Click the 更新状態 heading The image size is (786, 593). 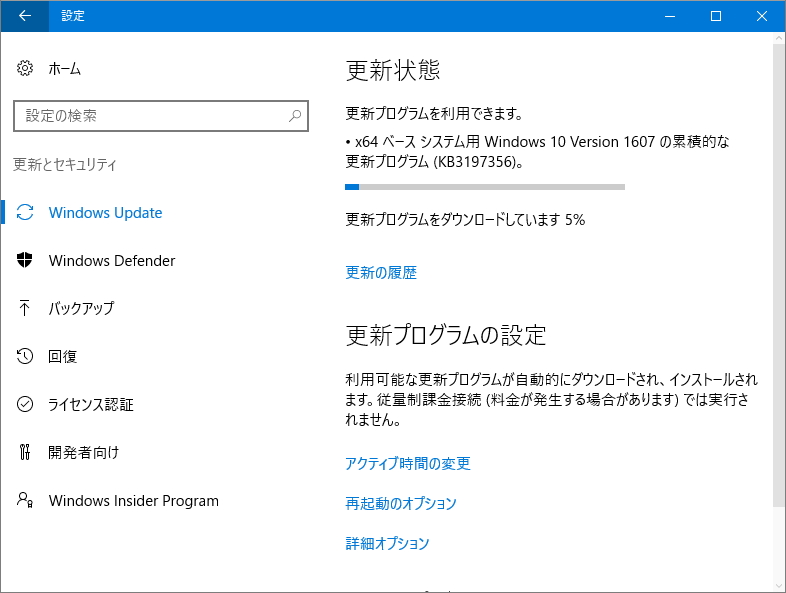pos(393,70)
